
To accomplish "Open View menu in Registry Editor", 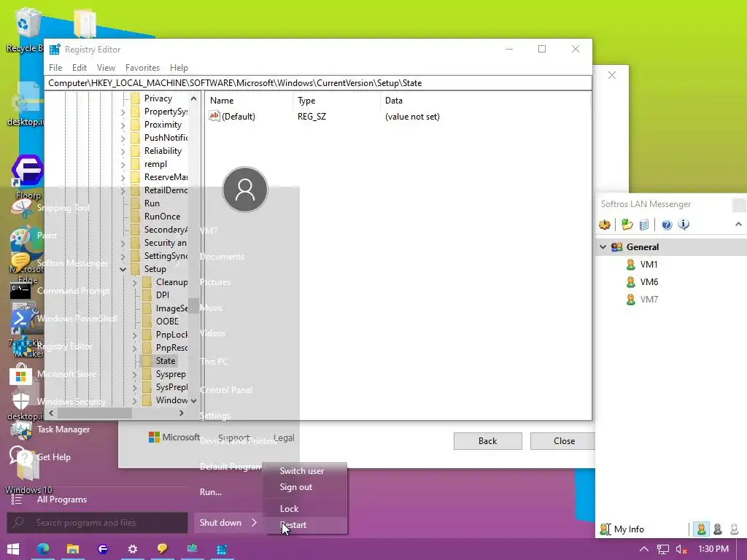I will pyautogui.click(x=106, y=68).
